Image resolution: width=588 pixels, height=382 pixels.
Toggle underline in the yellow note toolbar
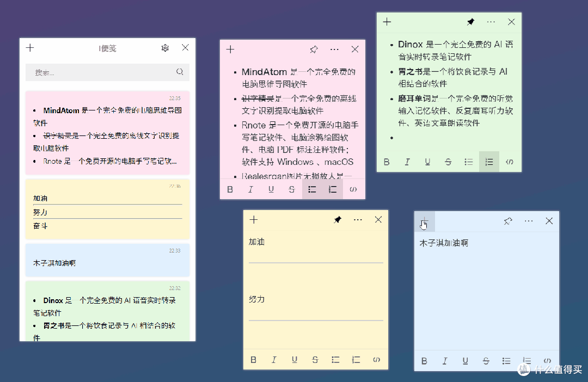pyautogui.click(x=295, y=360)
